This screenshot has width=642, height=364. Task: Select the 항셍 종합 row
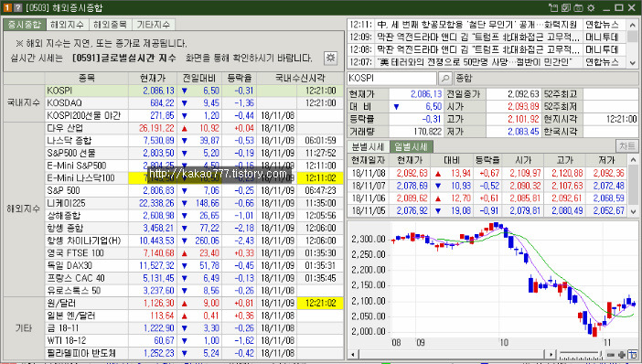[x=194, y=228]
